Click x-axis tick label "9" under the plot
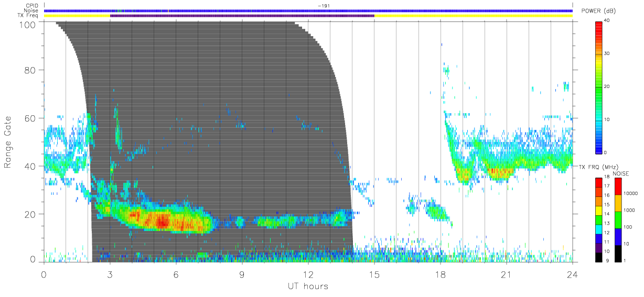The width and height of the screenshot is (644, 297). coord(242,274)
